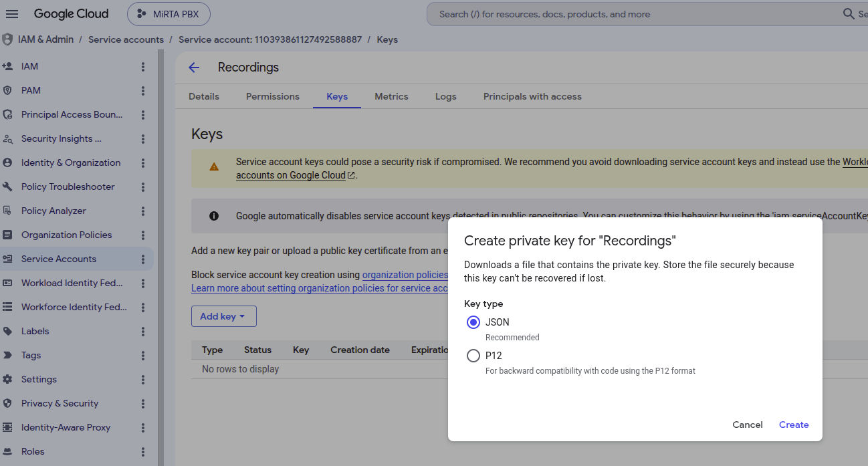Expand the Add key dropdown
Screen dimensions: 868x466
[223, 316]
